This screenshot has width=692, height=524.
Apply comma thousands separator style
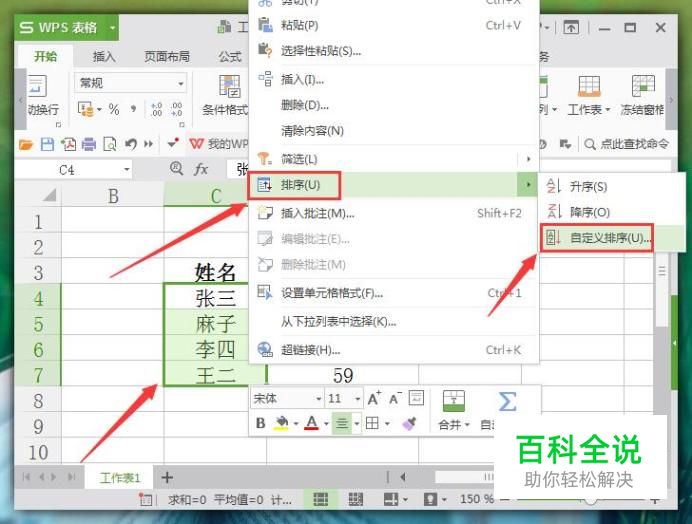(x=134, y=109)
